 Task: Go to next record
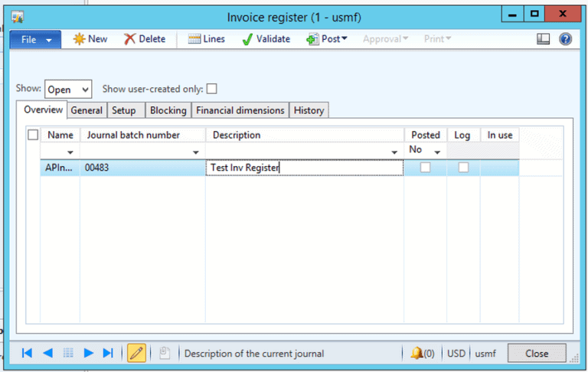pyautogui.click(x=89, y=353)
